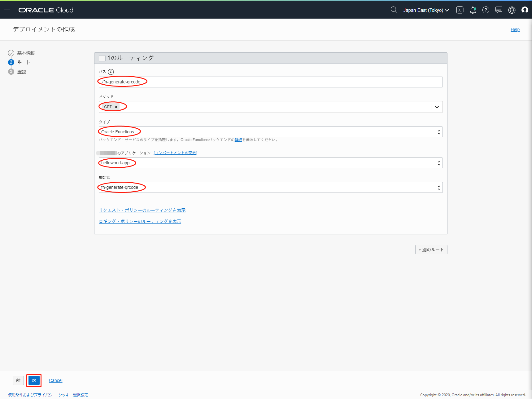The image size is (532, 399).
Task: Open the language globe icon
Action: tap(512, 10)
